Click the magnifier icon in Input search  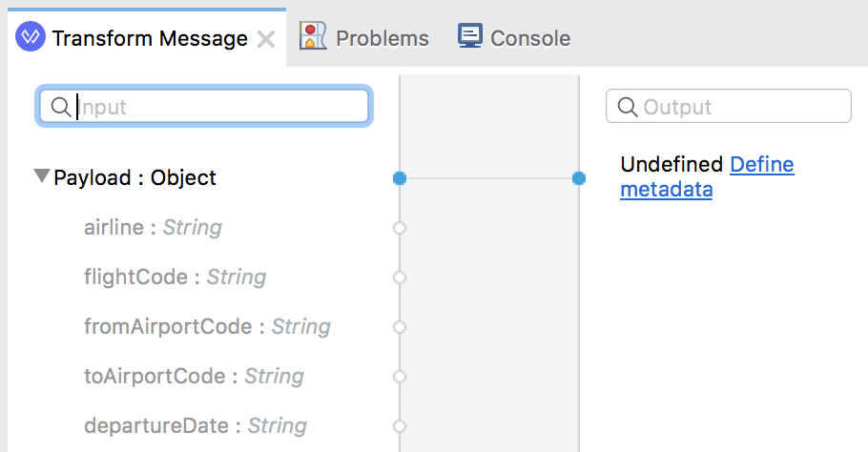pyautogui.click(x=60, y=106)
